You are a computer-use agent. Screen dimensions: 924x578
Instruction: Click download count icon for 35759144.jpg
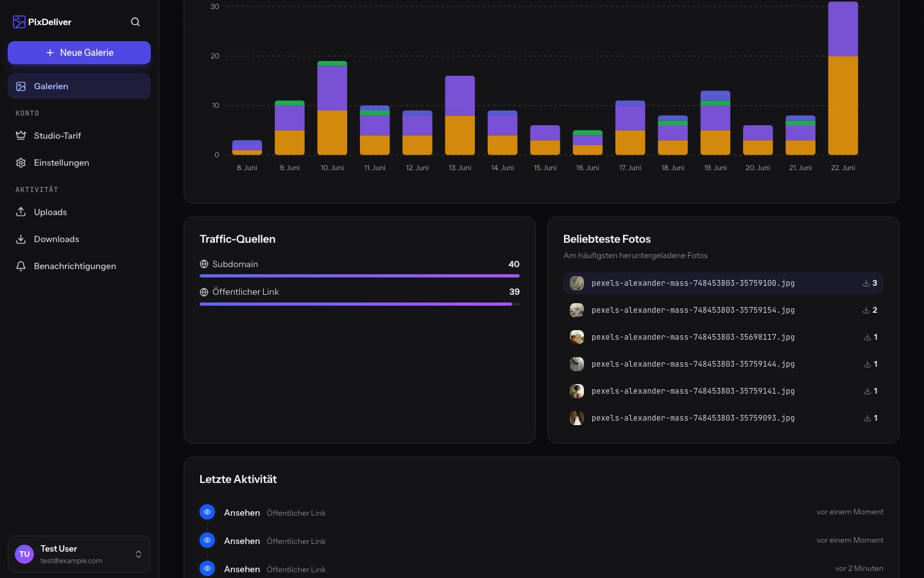tap(867, 364)
